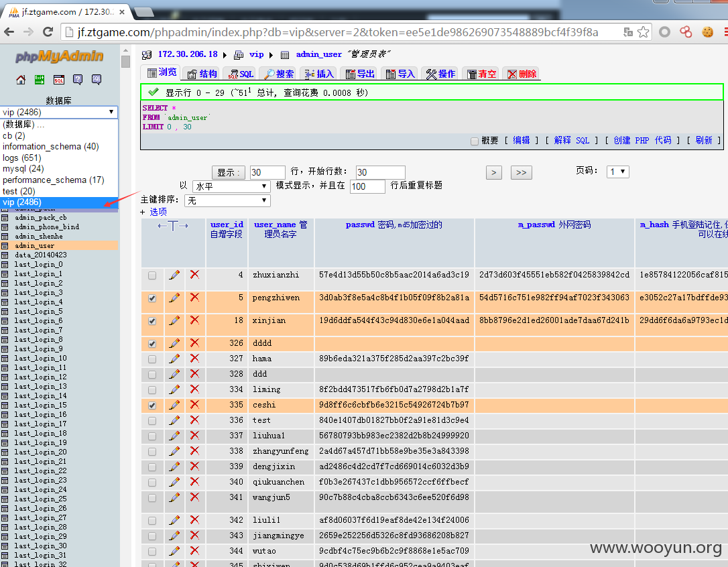Sort by user_id column header
728x567 pixels.
(227, 225)
